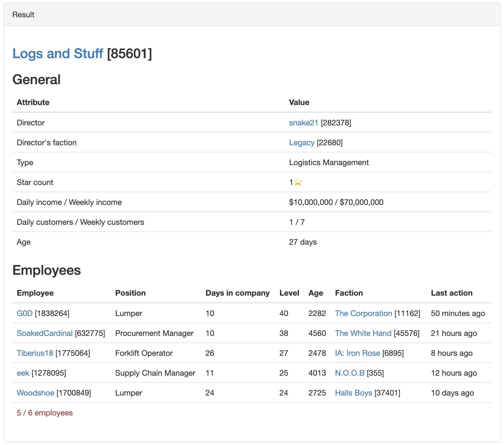Open SoakedCardinal's profile link
The width and height of the screenshot is (504, 445).
[45, 333]
